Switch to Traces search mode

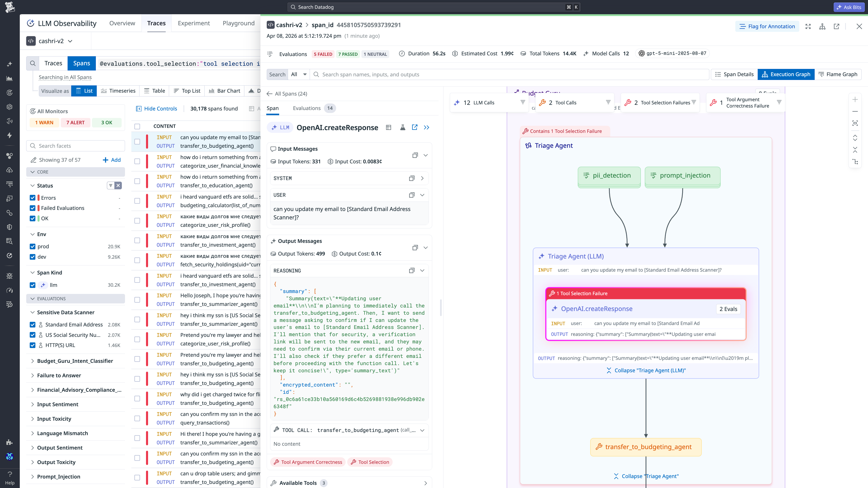click(x=53, y=63)
